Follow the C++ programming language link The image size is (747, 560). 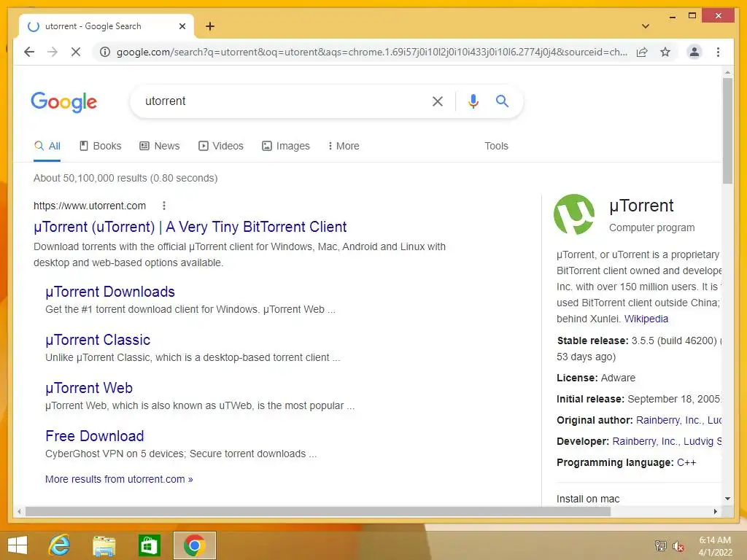click(686, 462)
